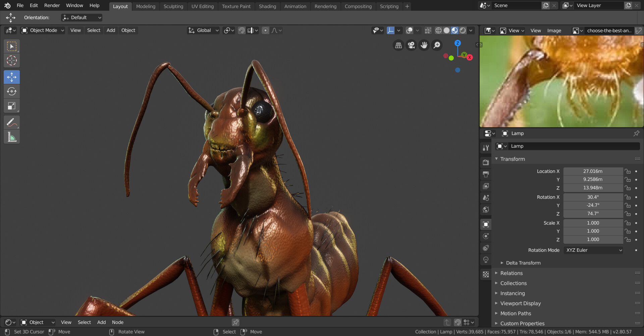Open the Rotation Mode dropdown
This screenshot has height=336, width=644.
[593, 250]
